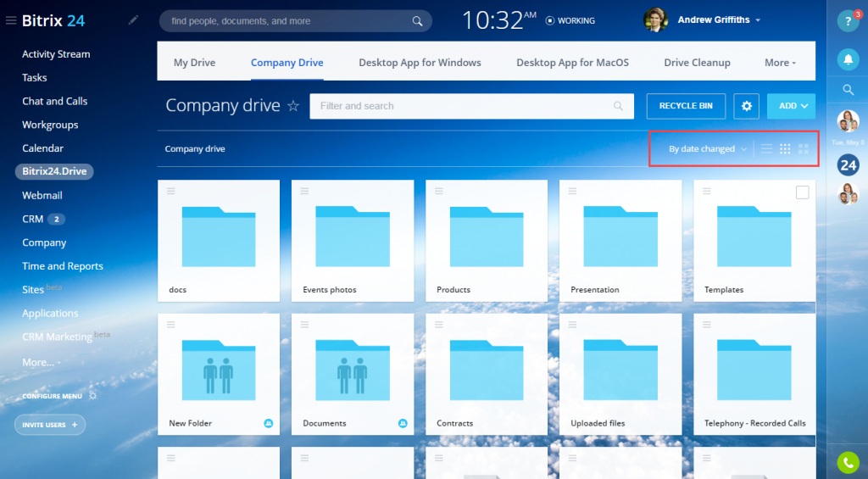Viewport: 868px width, 479px height.
Task: Open the More tab dropdown
Action: tap(780, 63)
